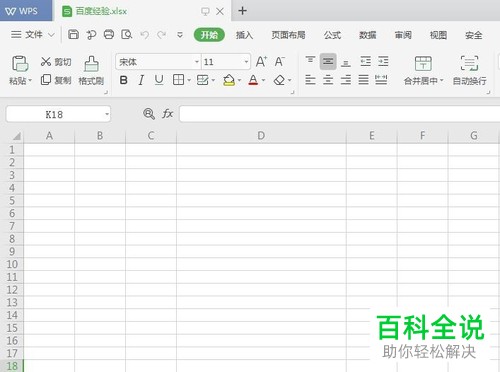Center text horizontally
This screenshot has height=372, width=500.
pyautogui.click(x=328, y=80)
